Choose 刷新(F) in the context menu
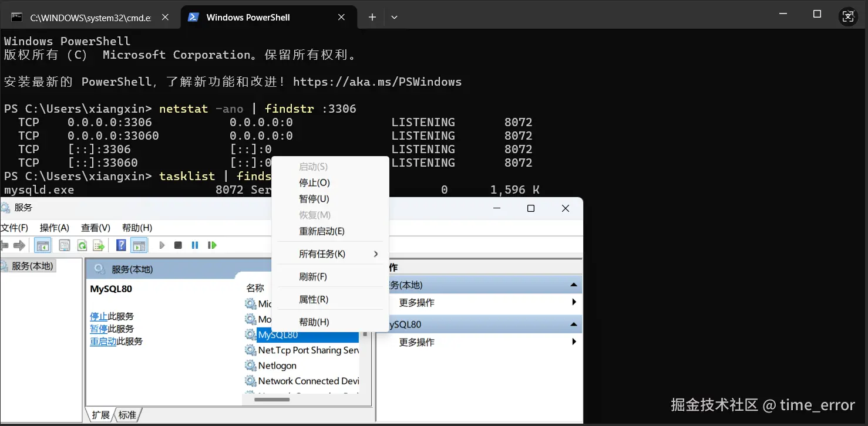The width and height of the screenshot is (868, 426). (x=329, y=276)
